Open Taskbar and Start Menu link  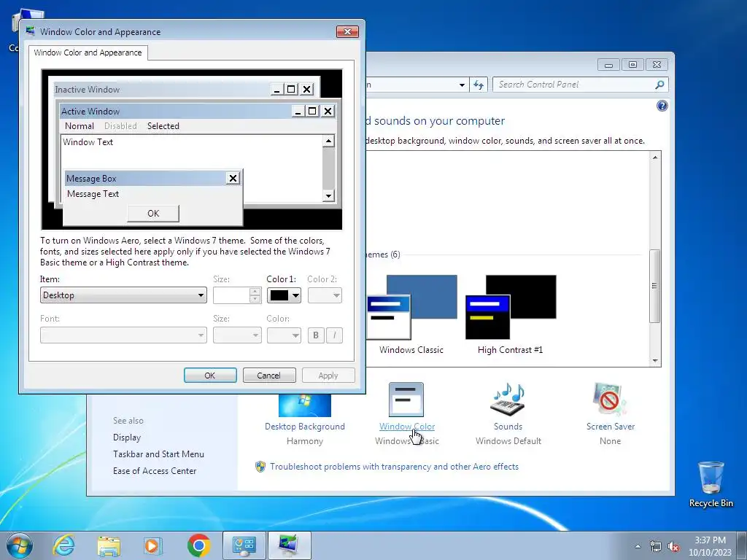pyautogui.click(x=158, y=454)
